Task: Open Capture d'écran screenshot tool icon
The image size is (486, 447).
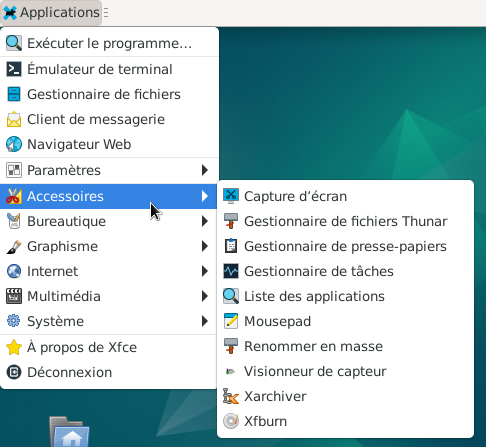Action: [231, 196]
